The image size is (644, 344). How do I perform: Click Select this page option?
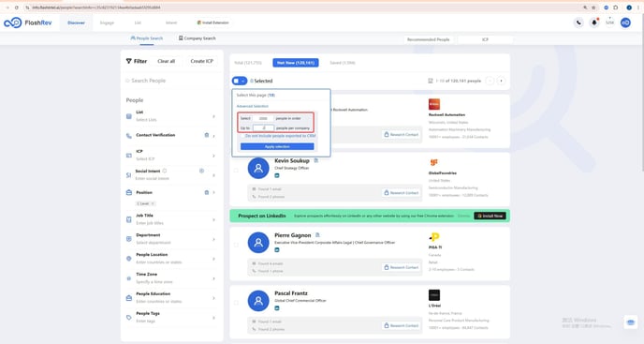256,95
